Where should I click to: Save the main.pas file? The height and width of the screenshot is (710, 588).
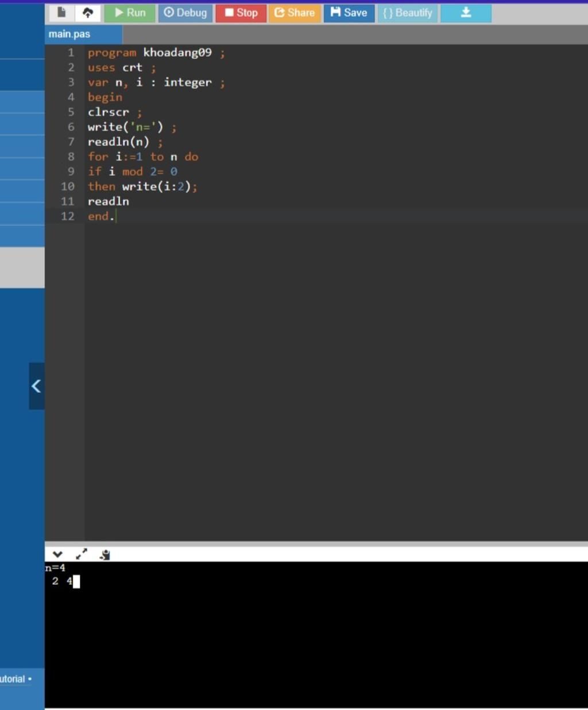[x=349, y=13]
